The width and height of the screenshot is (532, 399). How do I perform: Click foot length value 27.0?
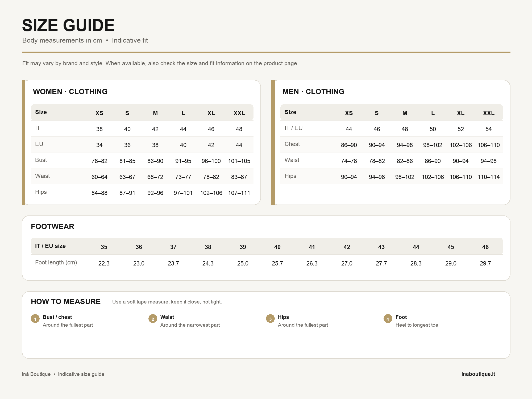pyautogui.click(x=347, y=263)
